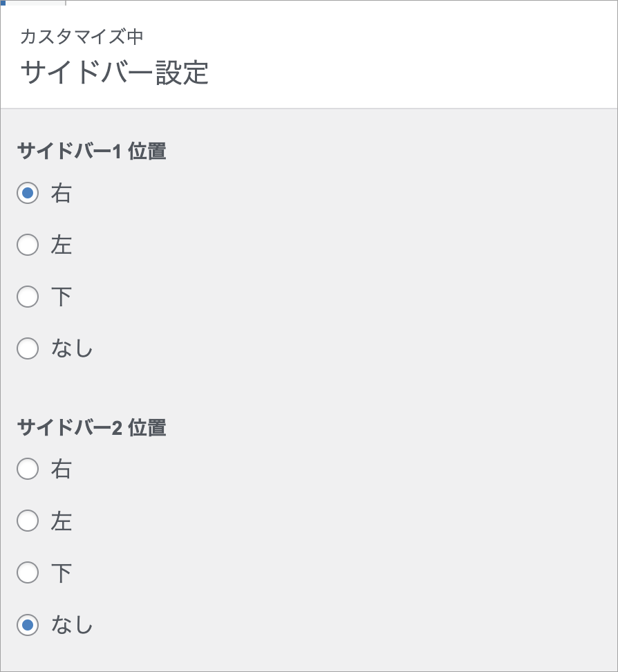Set サイドバー1 位置 radio to 下
This screenshot has width=618, height=672.
coord(28,297)
